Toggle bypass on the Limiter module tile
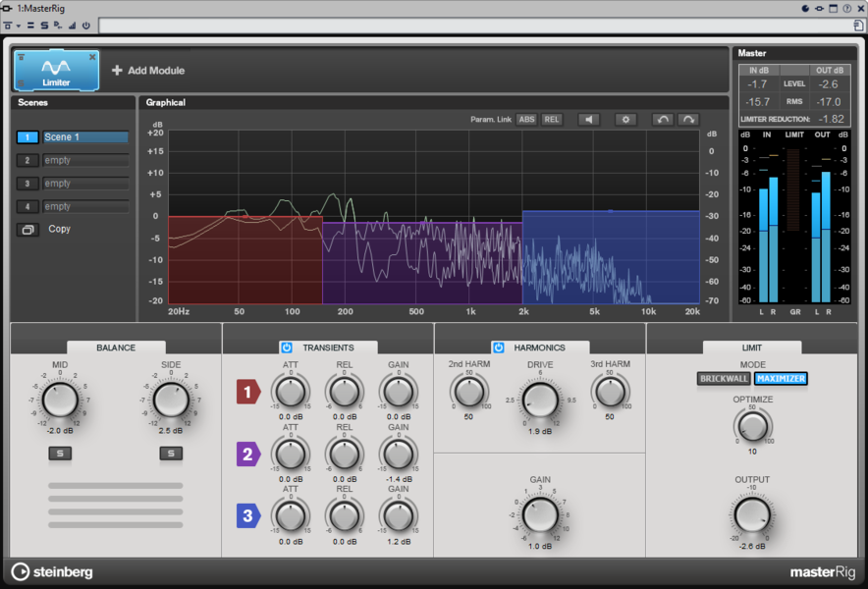Viewport: 868px width, 589px height. coord(21,57)
